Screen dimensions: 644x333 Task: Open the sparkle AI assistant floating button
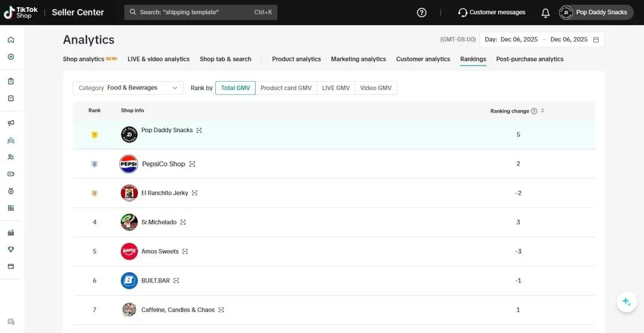[x=626, y=302]
